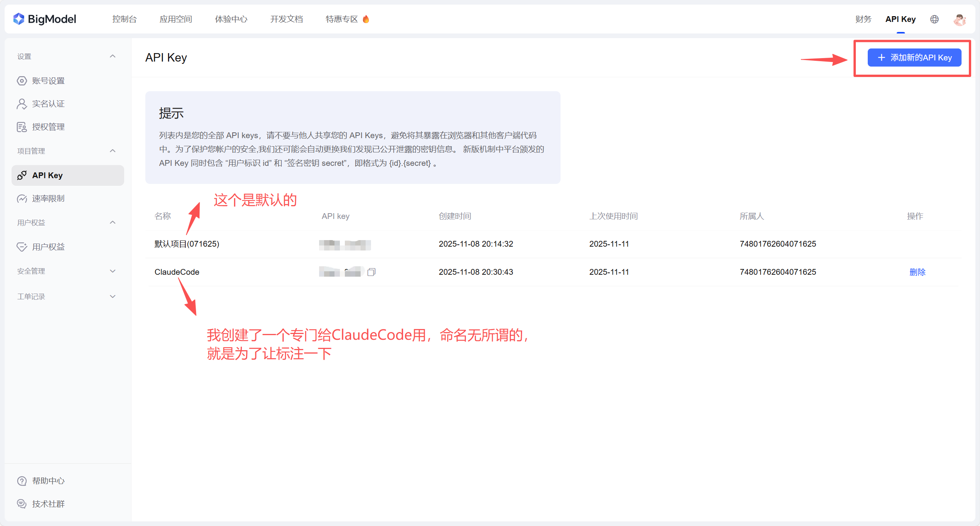Click owner ID in ClaudeCode row
Image resolution: width=980 pixels, height=526 pixels.
778,272
